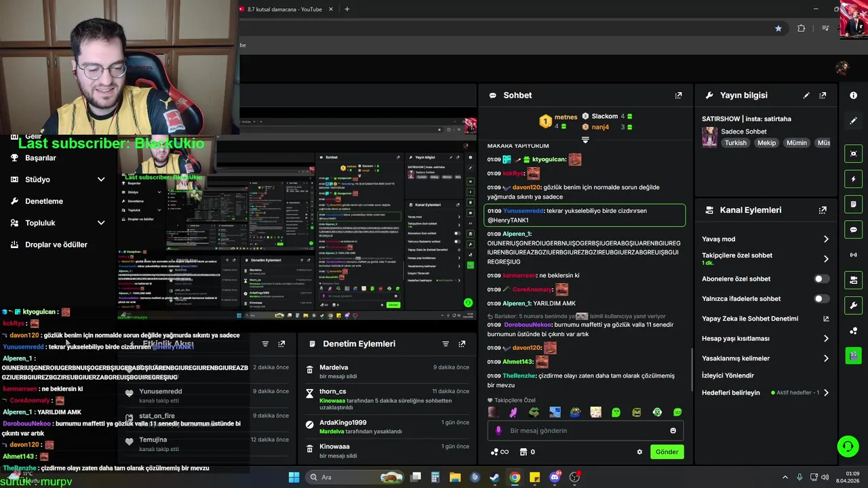Toggle Abonelere özel sohbet switch
This screenshot has height=488, width=868.
tap(821, 279)
